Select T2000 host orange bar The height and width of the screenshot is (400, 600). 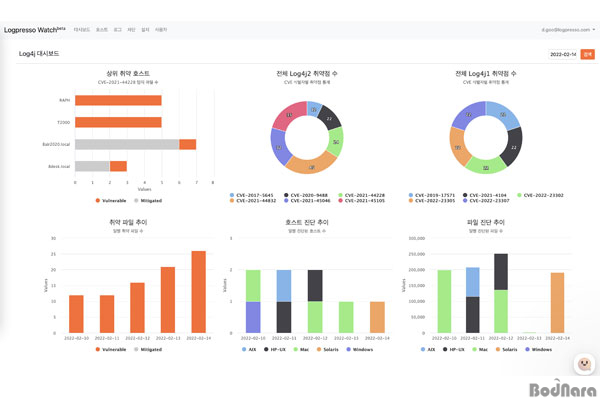pyautogui.click(x=118, y=122)
